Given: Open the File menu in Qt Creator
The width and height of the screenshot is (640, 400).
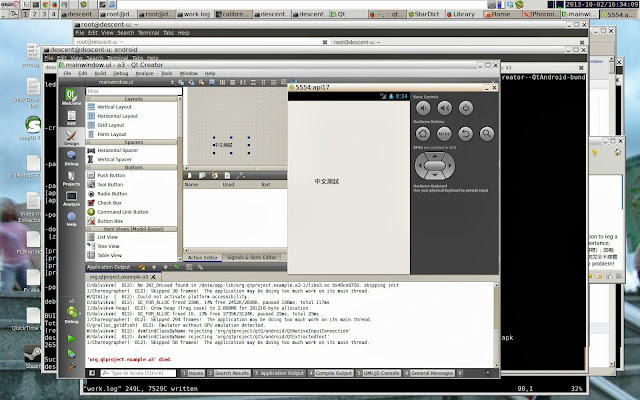Looking at the screenshot, I should pyautogui.click(x=67, y=73).
